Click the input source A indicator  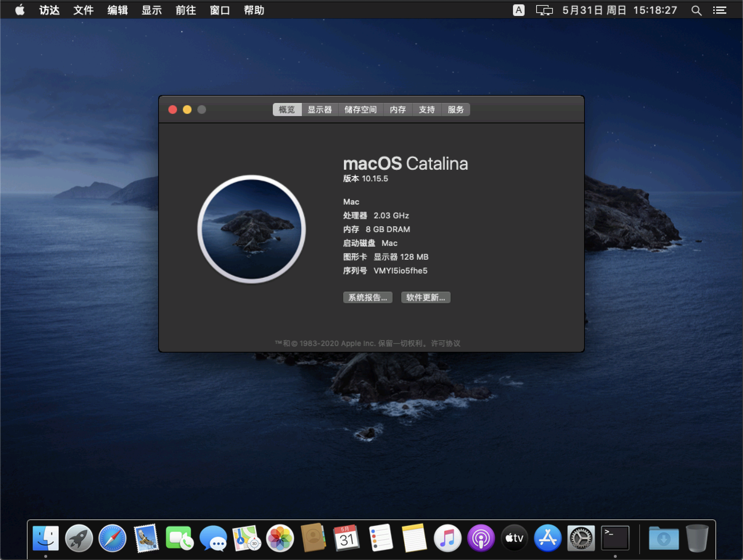[518, 10]
